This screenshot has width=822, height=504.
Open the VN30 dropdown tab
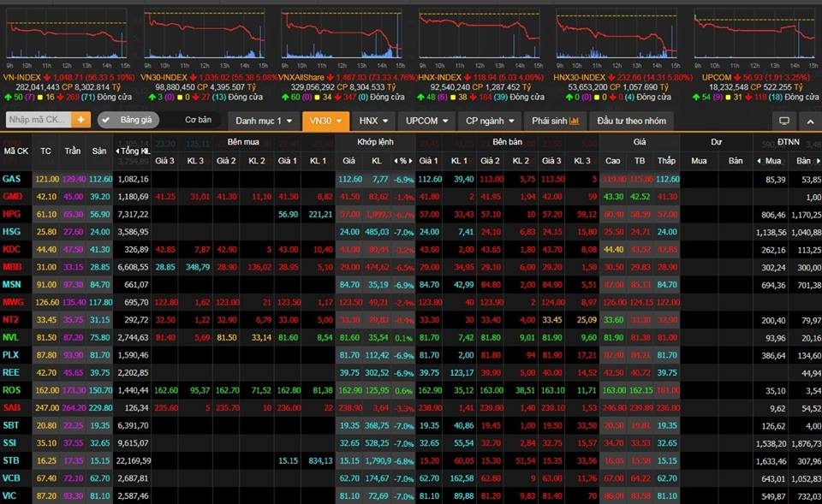pyautogui.click(x=325, y=121)
